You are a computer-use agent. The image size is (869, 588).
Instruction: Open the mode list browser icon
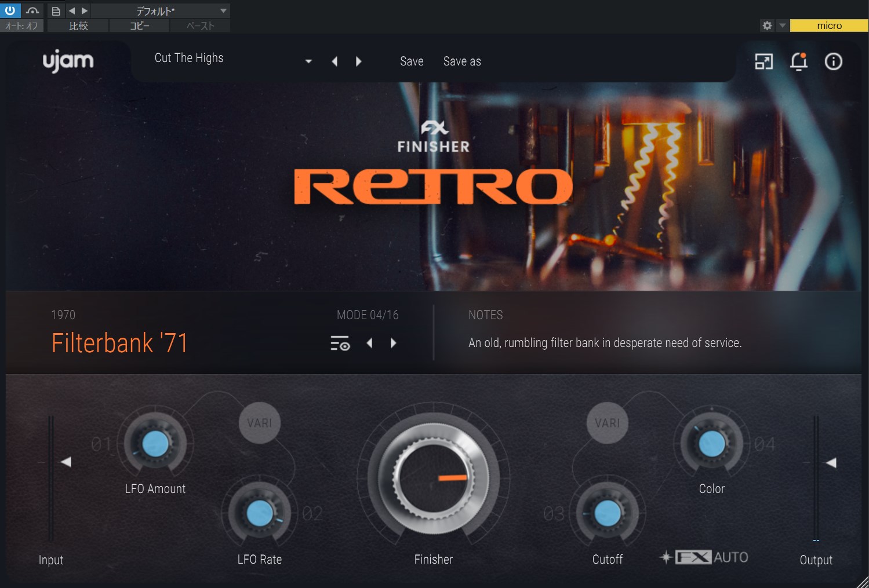click(x=340, y=344)
